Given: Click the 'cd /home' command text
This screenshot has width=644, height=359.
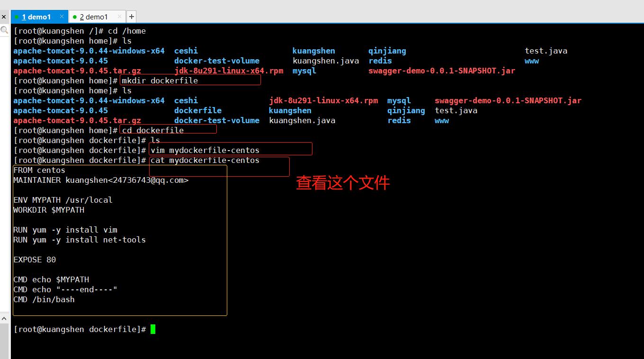Looking at the screenshot, I should (127, 31).
